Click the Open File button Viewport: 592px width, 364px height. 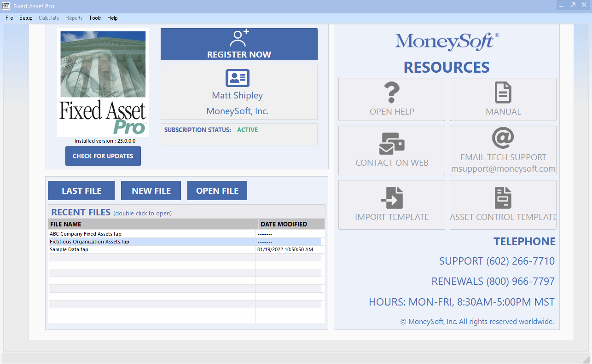(217, 190)
